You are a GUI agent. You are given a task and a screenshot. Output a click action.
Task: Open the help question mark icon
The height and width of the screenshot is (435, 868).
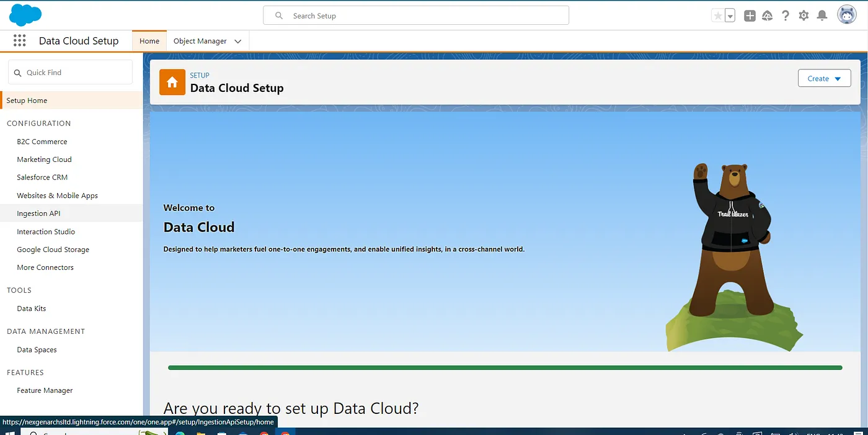(786, 16)
